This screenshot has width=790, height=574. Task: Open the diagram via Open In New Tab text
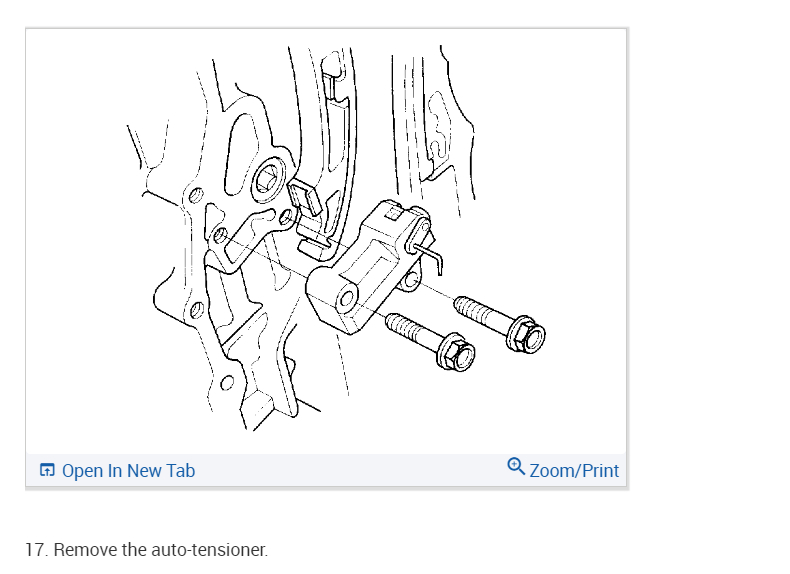[x=128, y=471]
